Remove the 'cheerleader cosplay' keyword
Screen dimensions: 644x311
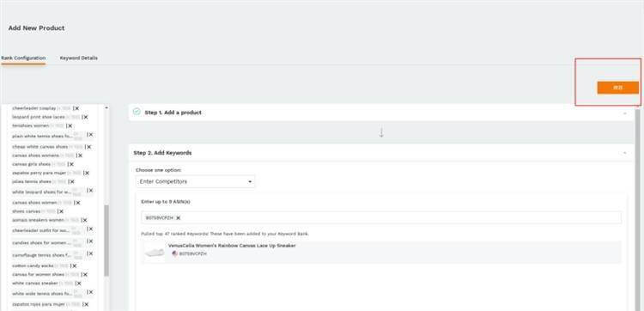pos(76,108)
